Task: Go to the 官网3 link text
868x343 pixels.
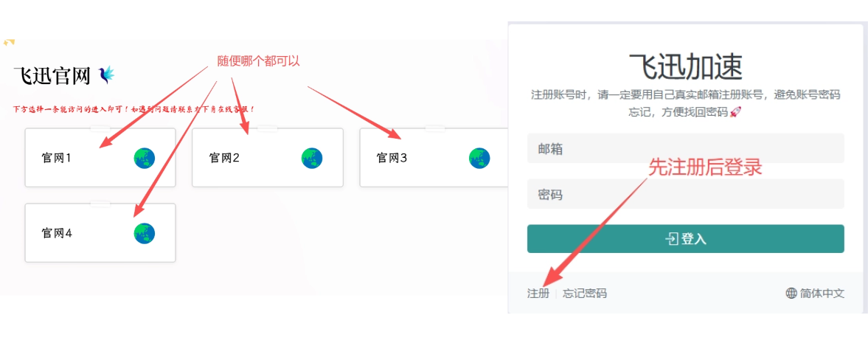Action: (x=392, y=158)
